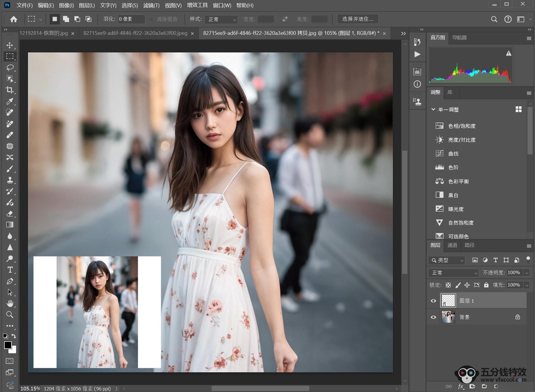Select the Pen tool
This screenshot has width=535, height=392.
coord(10,281)
